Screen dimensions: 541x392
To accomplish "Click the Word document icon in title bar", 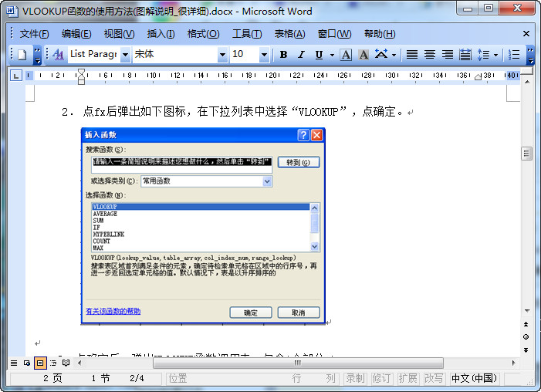I will point(12,11).
